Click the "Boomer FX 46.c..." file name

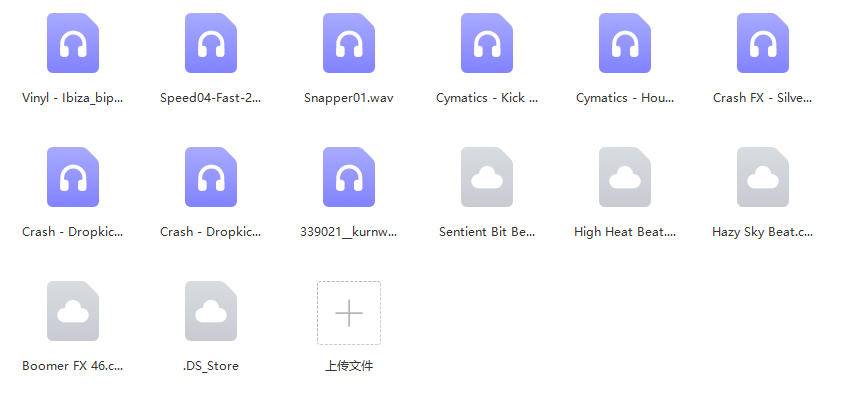pos(73,366)
